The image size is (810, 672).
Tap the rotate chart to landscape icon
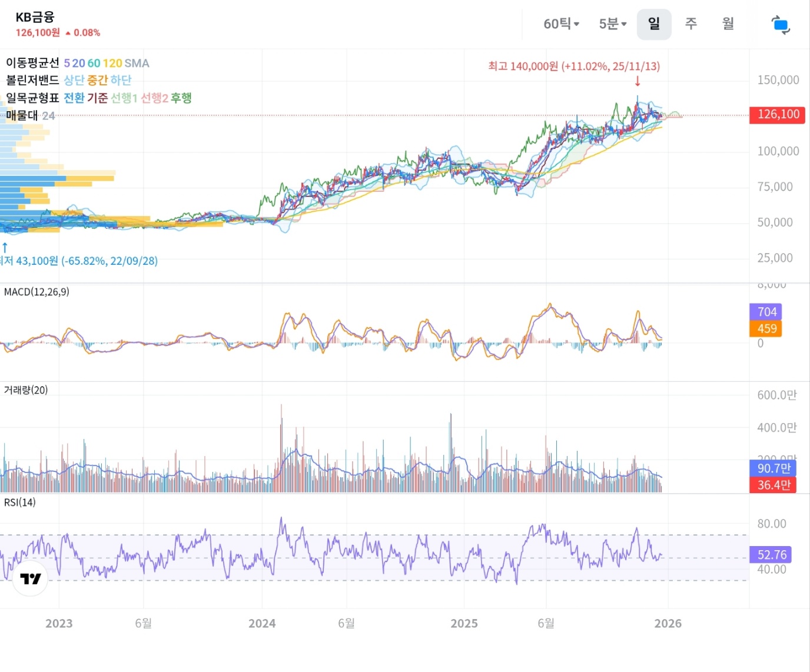[780, 25]
